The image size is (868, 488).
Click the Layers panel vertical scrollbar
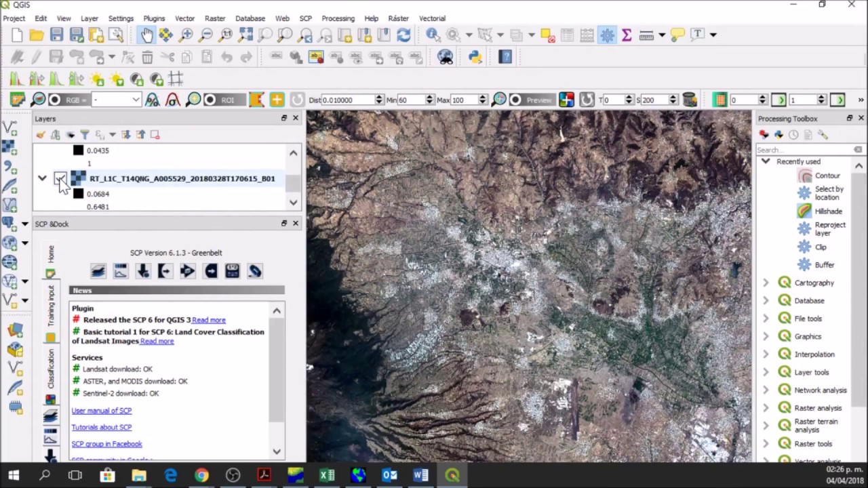[x=293, y=178]
